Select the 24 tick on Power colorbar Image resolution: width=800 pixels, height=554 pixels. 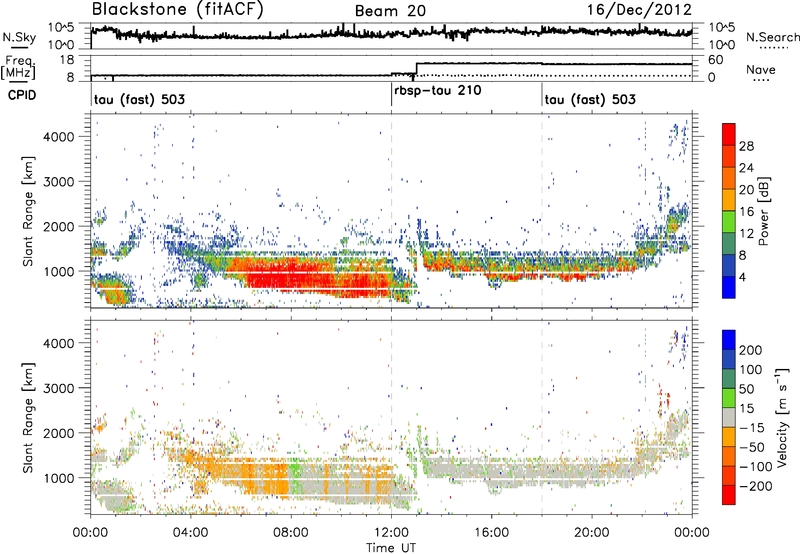746,168
